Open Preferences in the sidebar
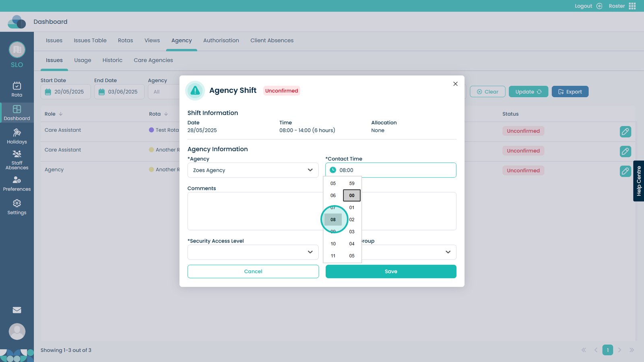This screenshot has height=362, width=644. pyautogui.click(x=17, y=184)
